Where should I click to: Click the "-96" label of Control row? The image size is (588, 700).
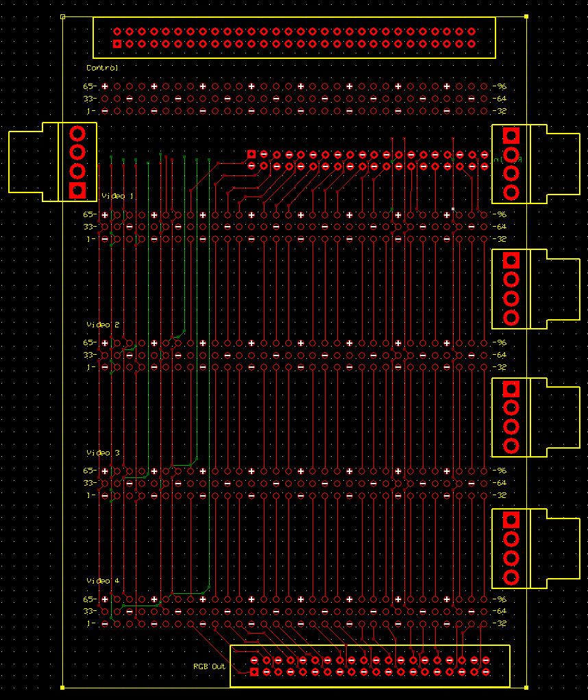point(499,87)
